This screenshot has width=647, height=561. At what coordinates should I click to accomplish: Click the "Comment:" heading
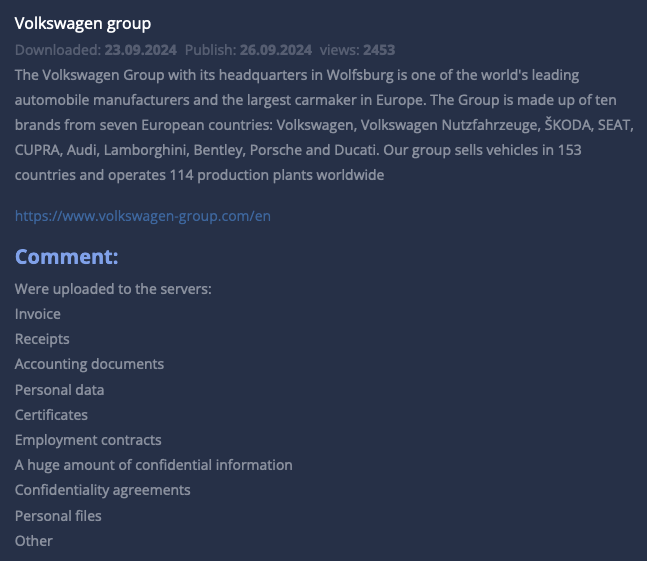[67, 257]
